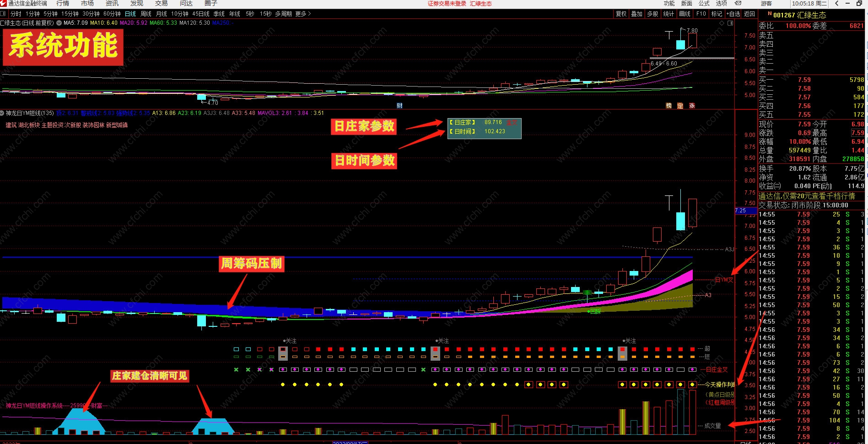Click the 通达信 app logo icon
The width and height of the screenshot is (868, 444).
(x=4, y=4)
